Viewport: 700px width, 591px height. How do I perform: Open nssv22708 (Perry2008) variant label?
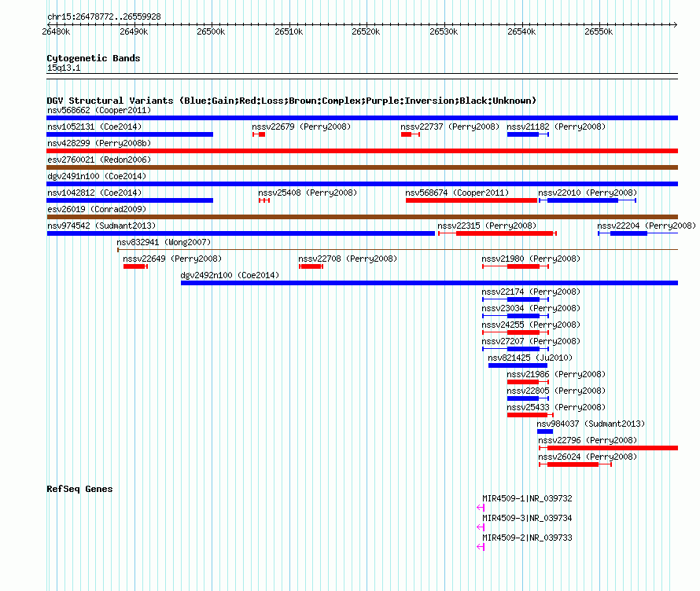(x=348, y=259)
